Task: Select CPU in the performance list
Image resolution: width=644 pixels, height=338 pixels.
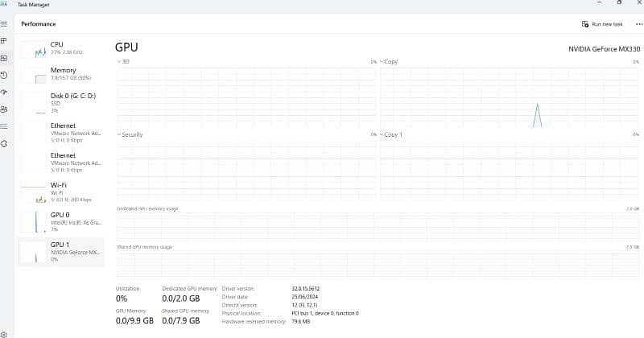Action: (61, 48)
